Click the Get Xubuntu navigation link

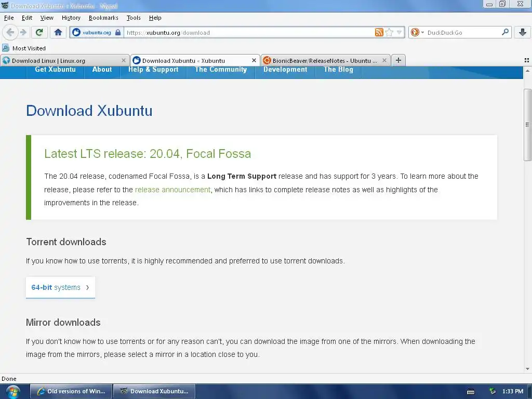[x=55, y=70]
